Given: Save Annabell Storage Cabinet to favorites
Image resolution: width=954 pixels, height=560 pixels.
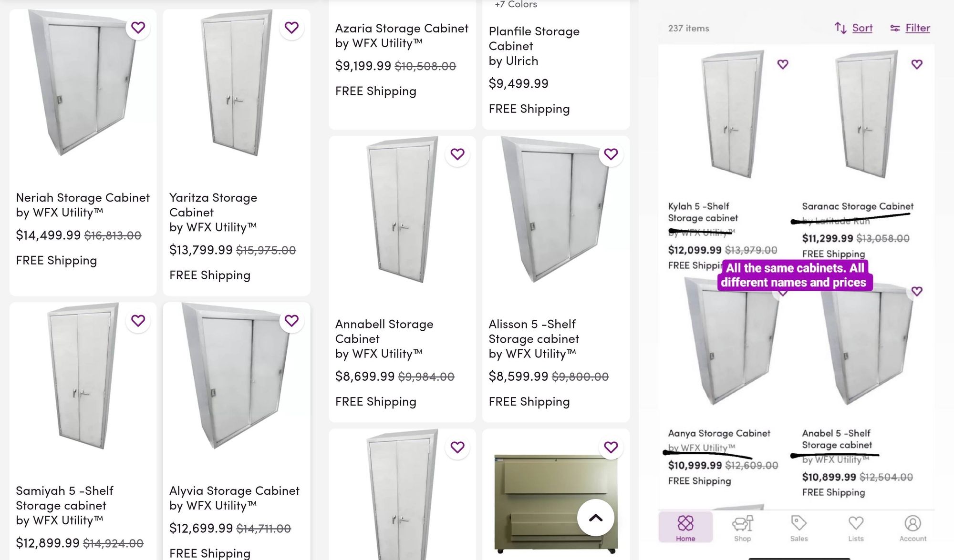Looking at the screenshot, I should tap(457, 154).
